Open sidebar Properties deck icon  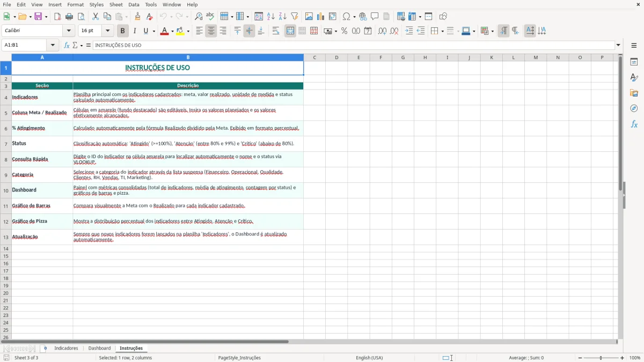click(634, 62)
